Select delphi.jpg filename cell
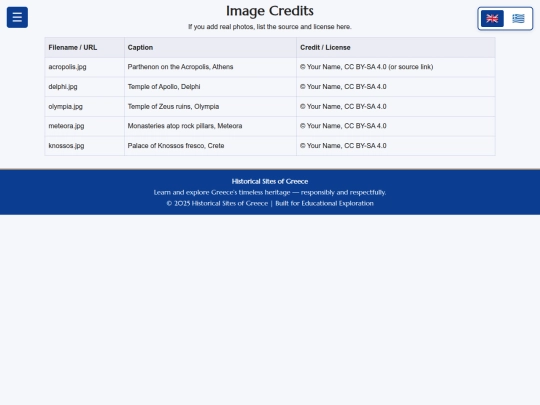 click(x=84, y=87)
